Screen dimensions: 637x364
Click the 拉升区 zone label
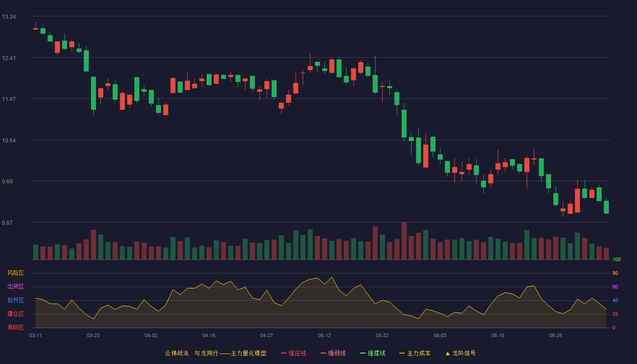15,300
